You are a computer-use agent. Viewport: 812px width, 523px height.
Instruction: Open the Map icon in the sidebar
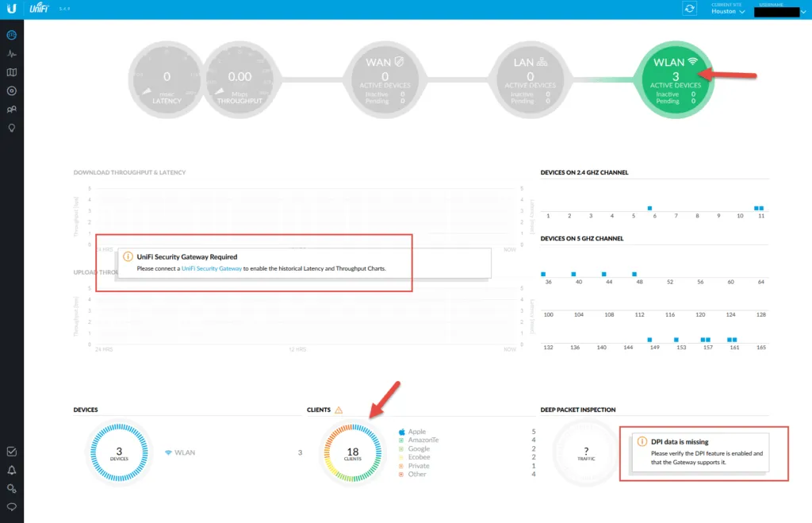click(x=11, y=72)
